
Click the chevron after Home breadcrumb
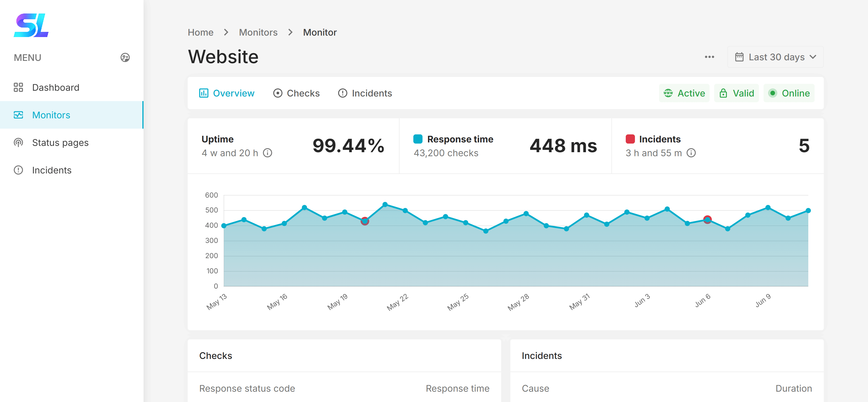point(226,32)
